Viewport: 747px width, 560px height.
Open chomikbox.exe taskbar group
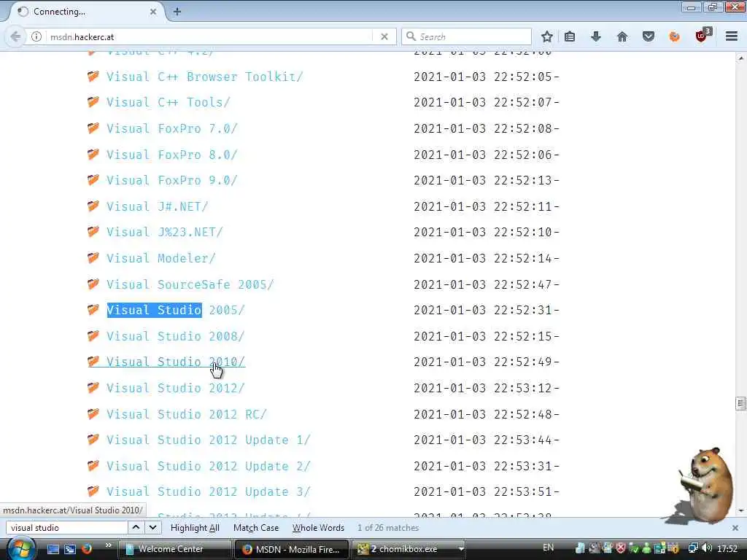410,549
